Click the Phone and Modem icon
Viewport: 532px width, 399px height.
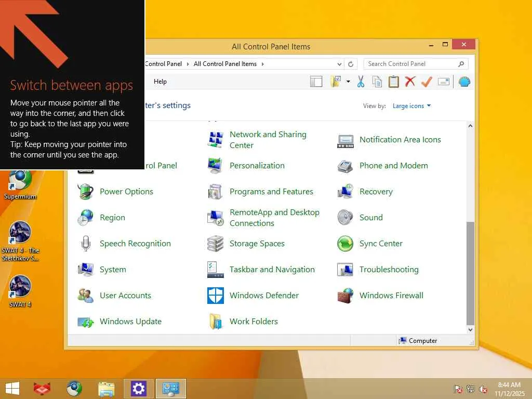345,166
